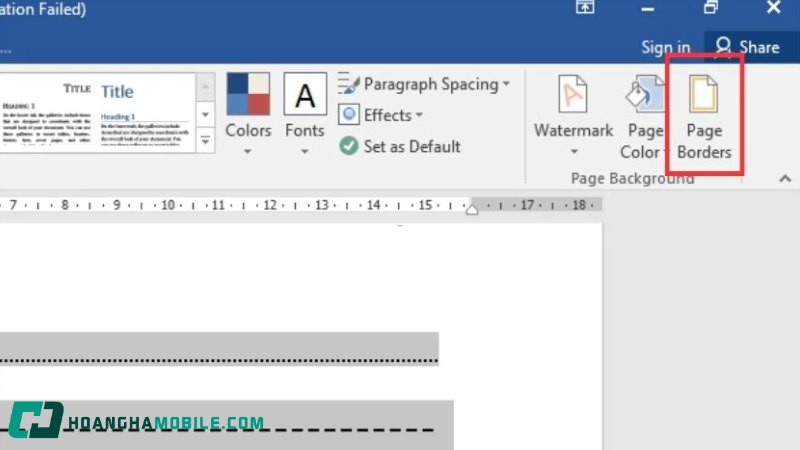Click the dotted line in the document
800x450 pixels.
219,360
